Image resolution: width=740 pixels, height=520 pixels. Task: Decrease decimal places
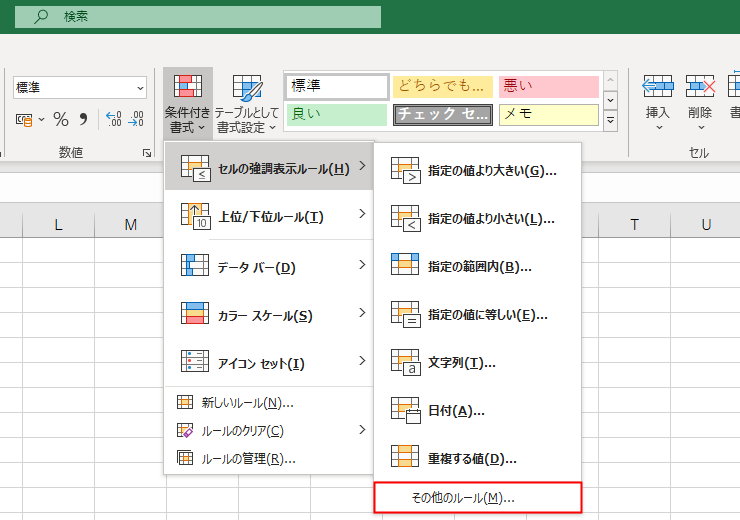(135, 119)
